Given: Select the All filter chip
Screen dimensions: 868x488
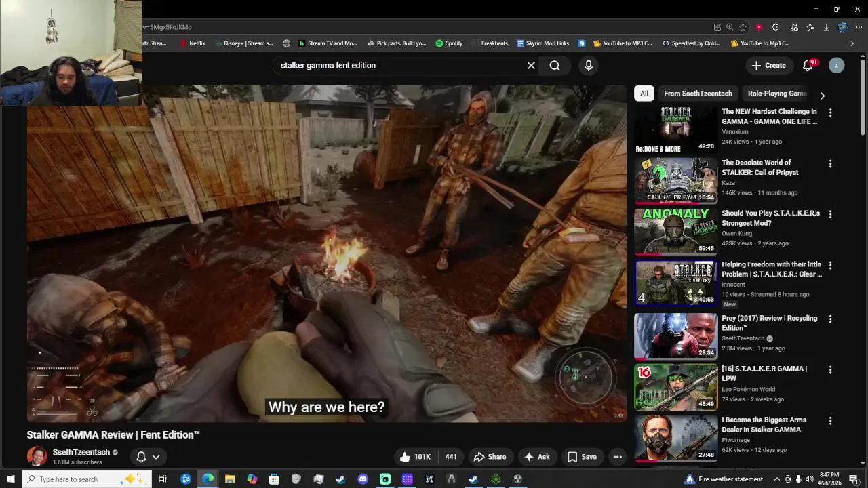Looking at the screenshot, I should (644, 94).
